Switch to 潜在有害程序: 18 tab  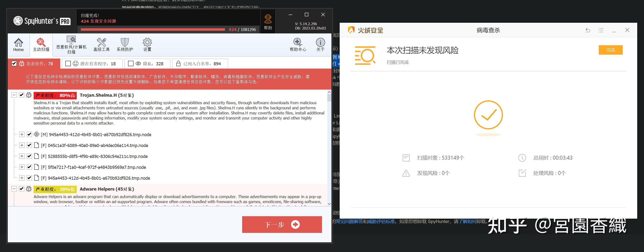click(92, 64)
